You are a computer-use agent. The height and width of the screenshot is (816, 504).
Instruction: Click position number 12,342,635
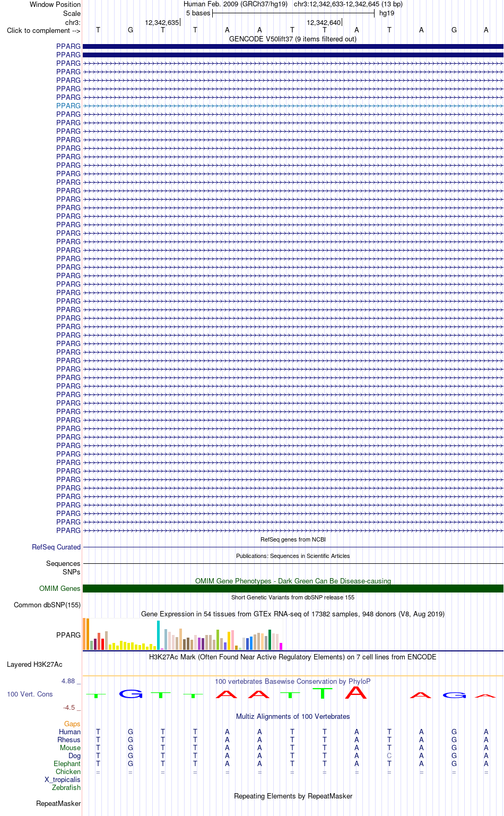[x=162, y=22]
